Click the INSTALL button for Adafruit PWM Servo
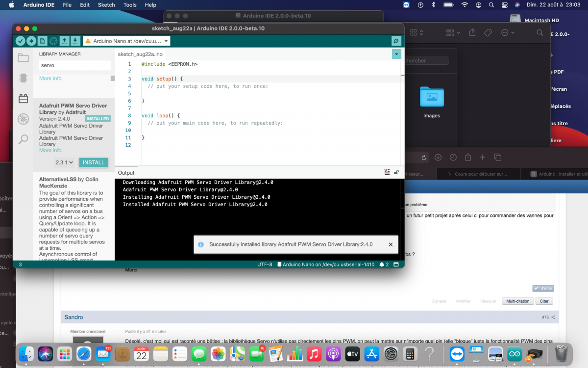The image size is (588, 368). pyautogui.click(x=94, y=162)
